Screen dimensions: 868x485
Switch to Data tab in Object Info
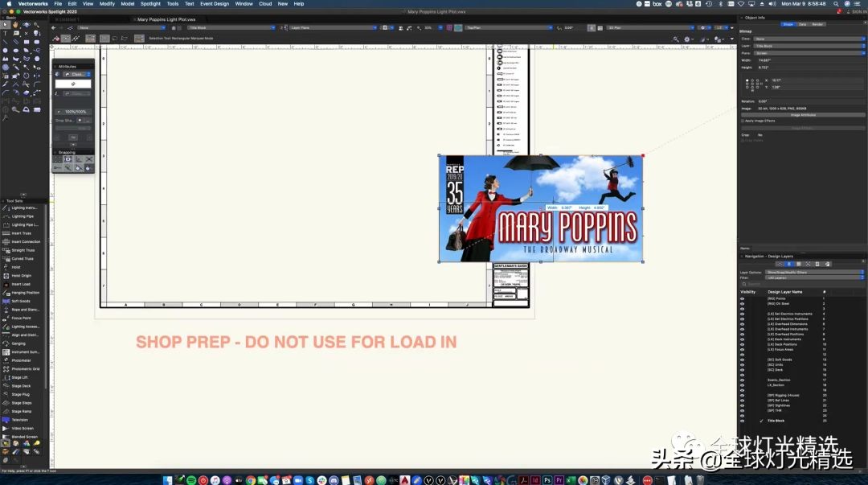(x=802, y=24)
